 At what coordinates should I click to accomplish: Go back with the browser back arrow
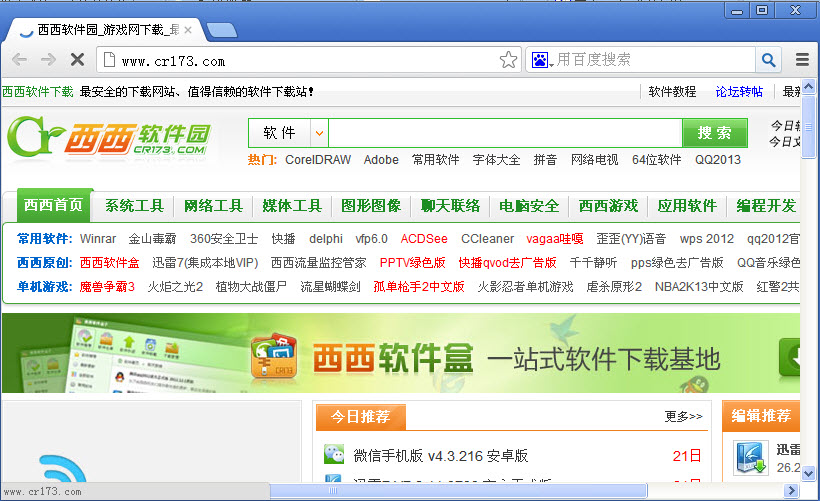tap(19, 60)
